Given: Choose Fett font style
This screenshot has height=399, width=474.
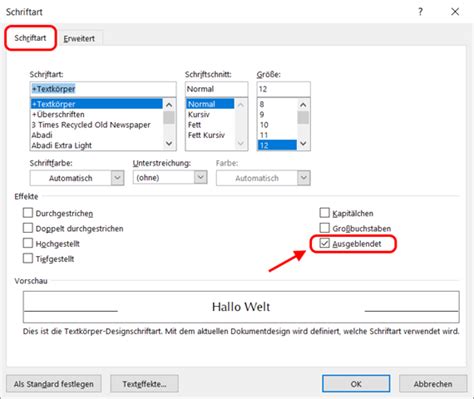Looking at the screenshot, I should tap(210, 125).
